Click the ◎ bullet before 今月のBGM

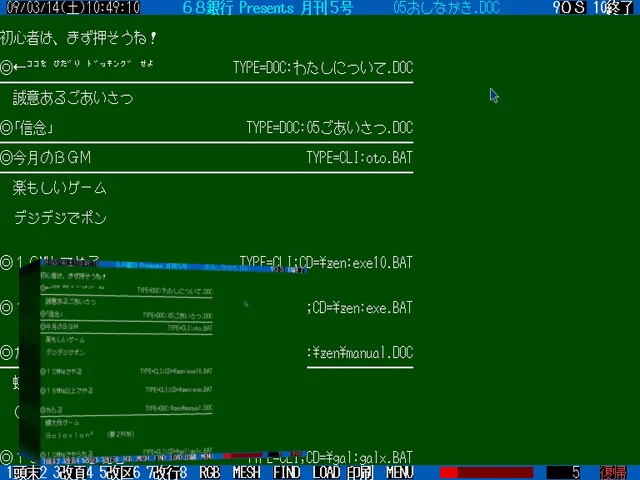[7, 158]
